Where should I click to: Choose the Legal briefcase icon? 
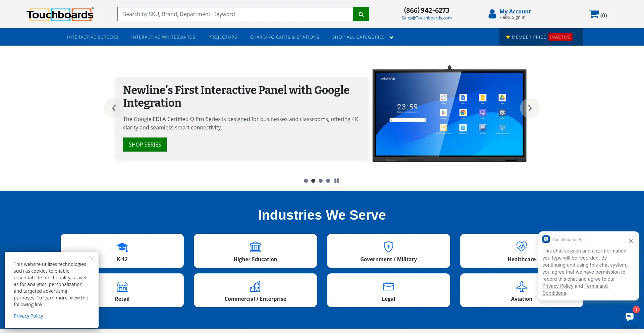click(388, 286)
